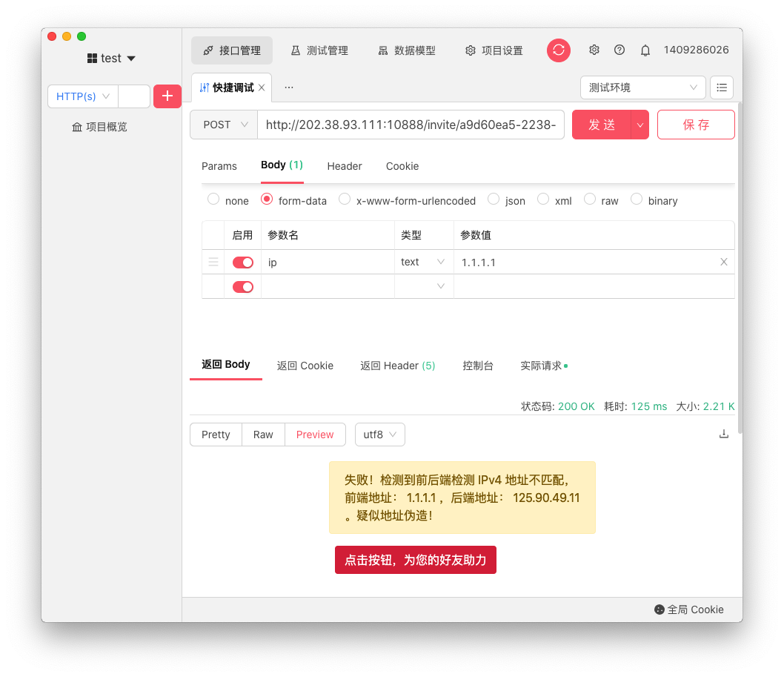The height and width of the screenshot is (677, 784).
Task: Open settings gear icon in top bar
Action: coord(594,50)
